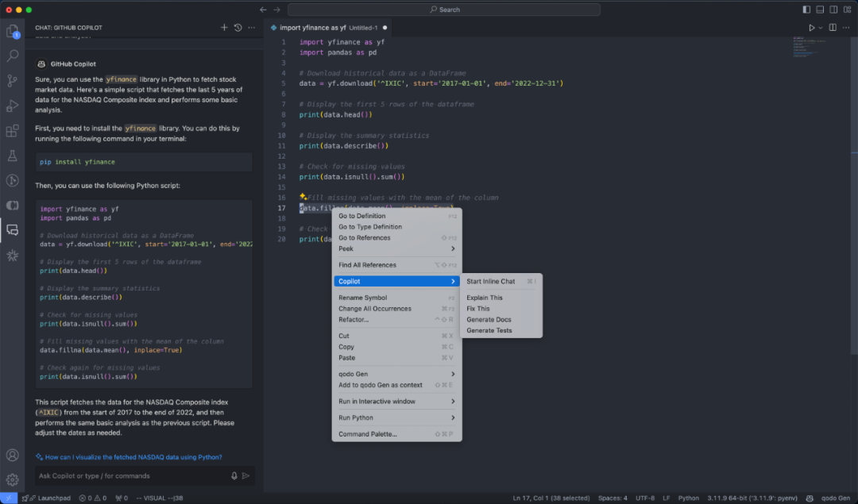Image resolution: width=858 pixels, height=504 pixels.
Task: Open Command Palette... from context menu
Action: point(396,434)
